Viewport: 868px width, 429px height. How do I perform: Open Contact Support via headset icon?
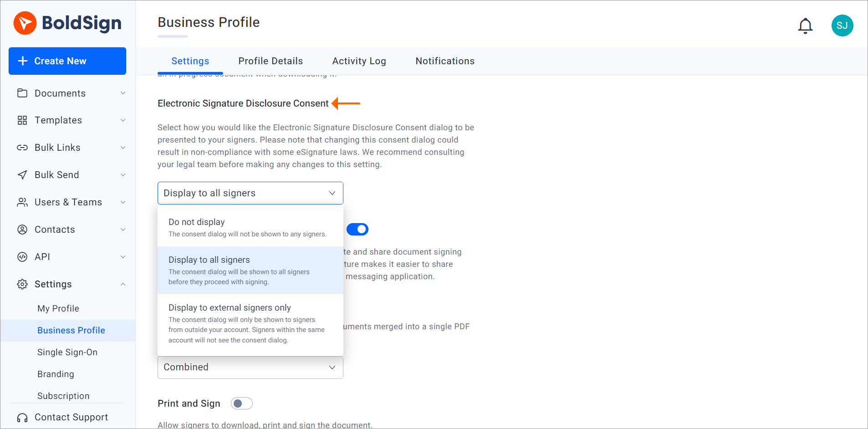pos(22,417)
